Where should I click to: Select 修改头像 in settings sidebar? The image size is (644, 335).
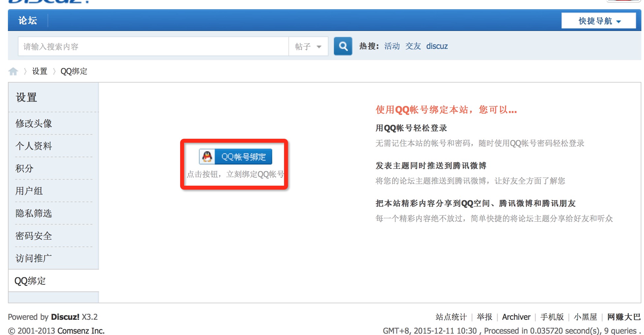tap(34, 124)
